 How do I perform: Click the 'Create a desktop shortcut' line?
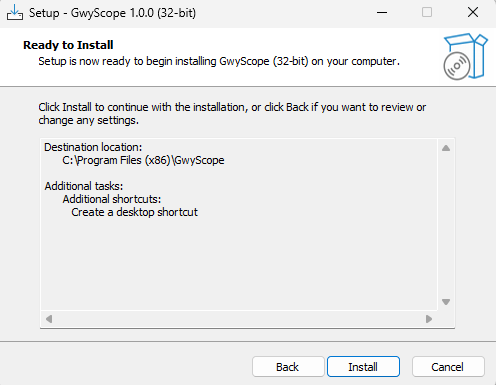click(135, 212)
